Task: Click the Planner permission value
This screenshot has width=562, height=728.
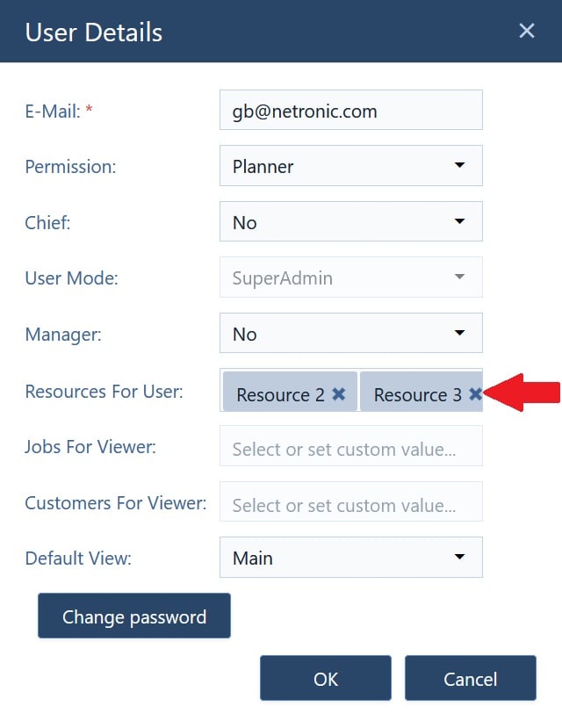Action: 263,166
